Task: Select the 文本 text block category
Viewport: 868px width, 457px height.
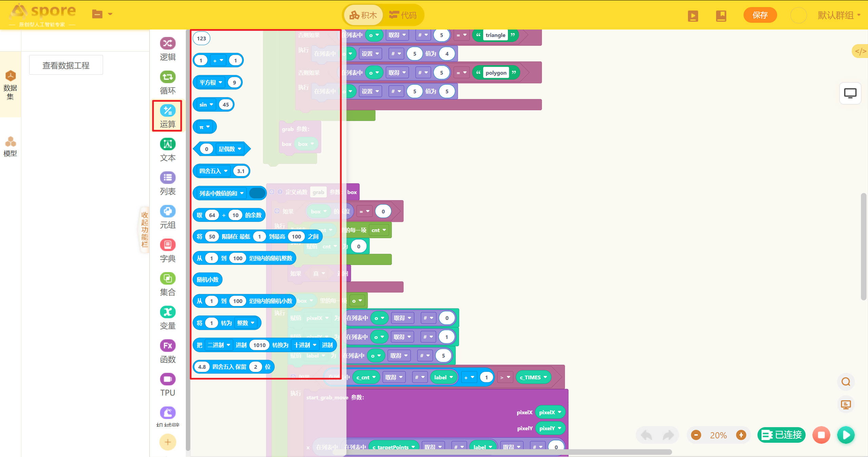Action: coord(167,150)
